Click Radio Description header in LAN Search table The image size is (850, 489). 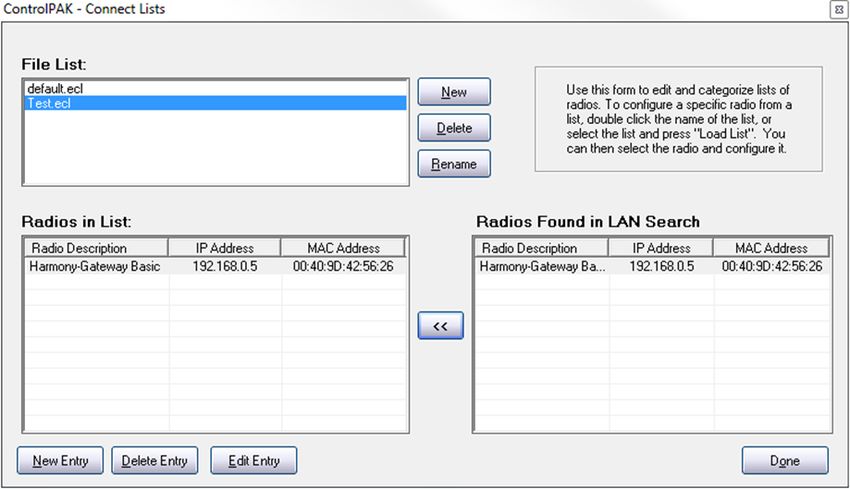click(542, 248)
